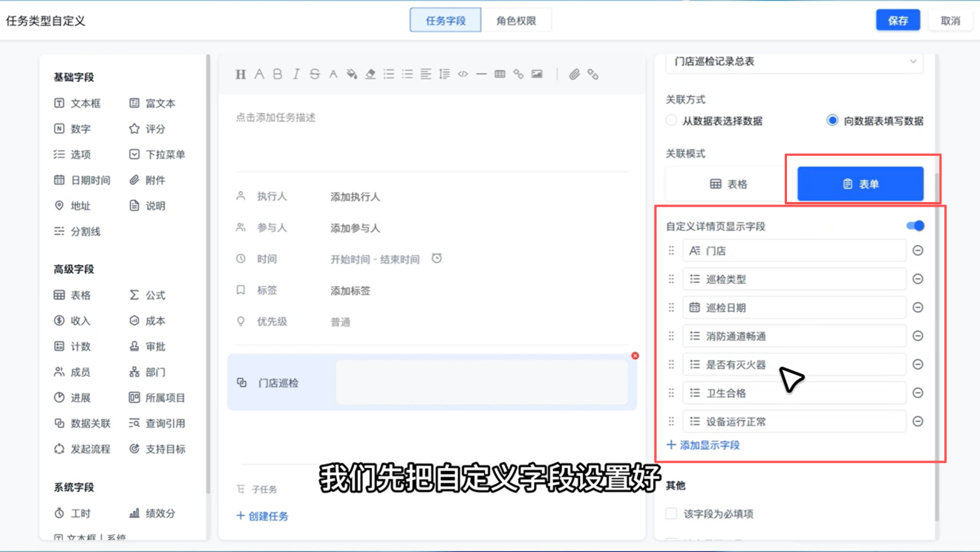Viewport: 980px width, 552px height.
Task: Insert an image in the description
Action: [x=537, y=74]
